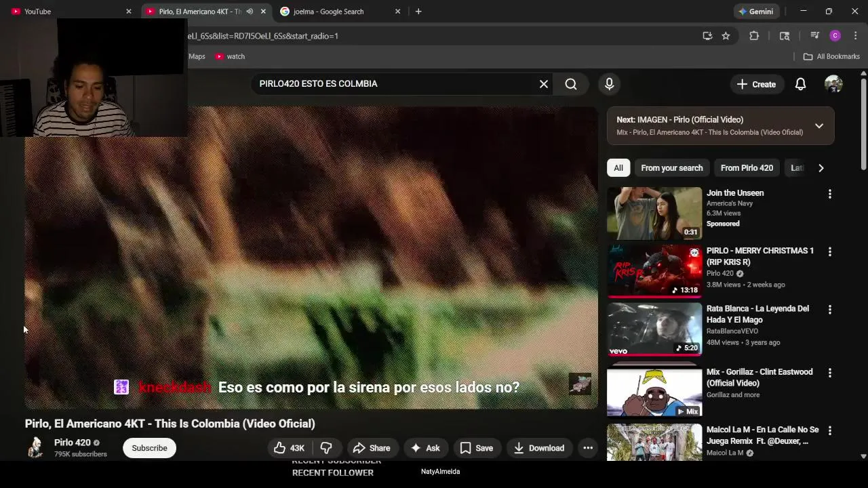
Task: Clear the YouTube search box text
Action: tap(543, 84)
